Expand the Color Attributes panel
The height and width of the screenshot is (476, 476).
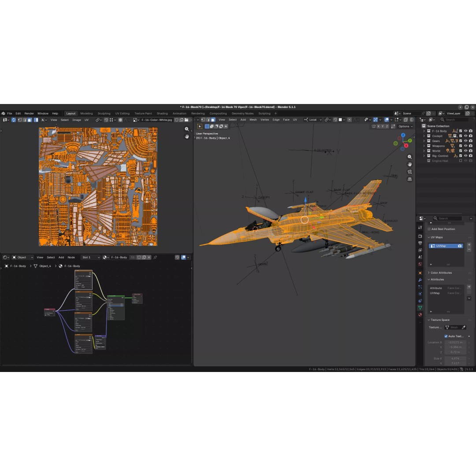428,273
